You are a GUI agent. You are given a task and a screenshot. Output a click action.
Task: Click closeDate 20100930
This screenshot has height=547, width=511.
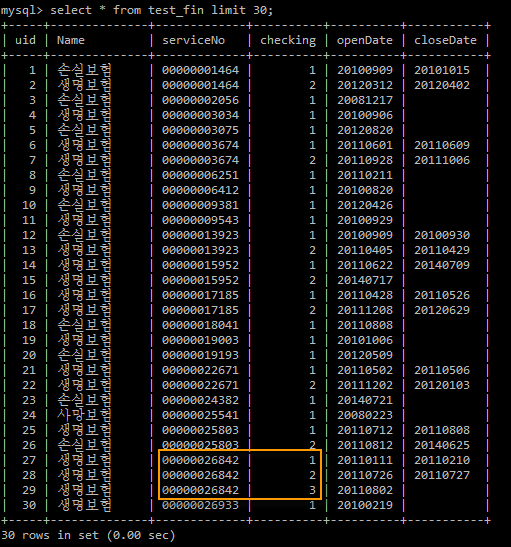(442, 235)
